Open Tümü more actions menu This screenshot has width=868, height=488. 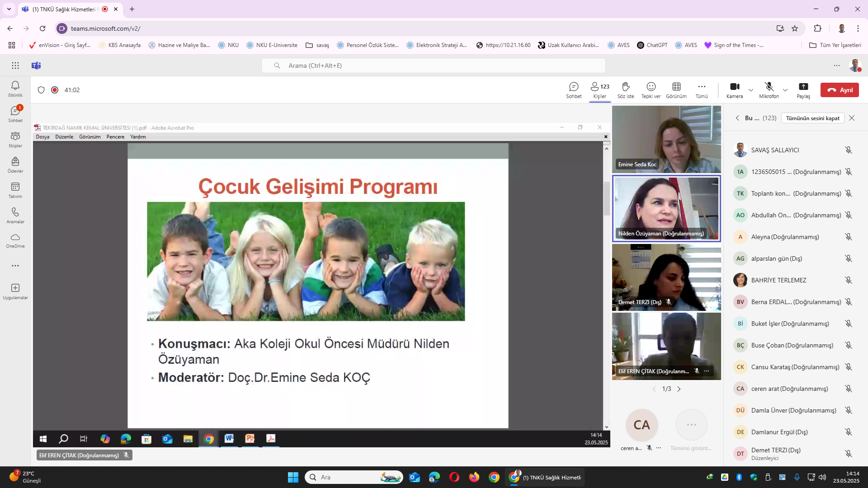click(x=702, y=90)
